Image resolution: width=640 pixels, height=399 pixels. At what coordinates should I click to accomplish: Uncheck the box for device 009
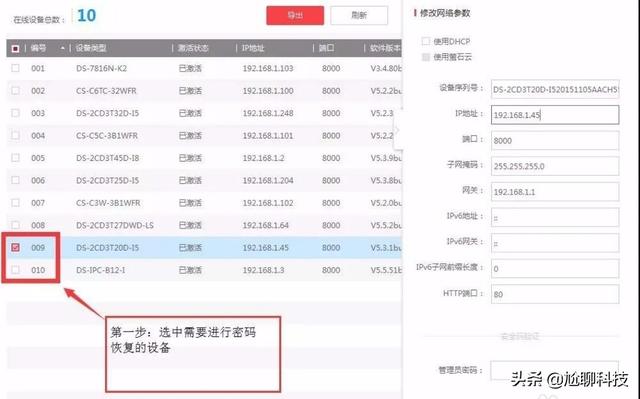[x=15, y=247]
